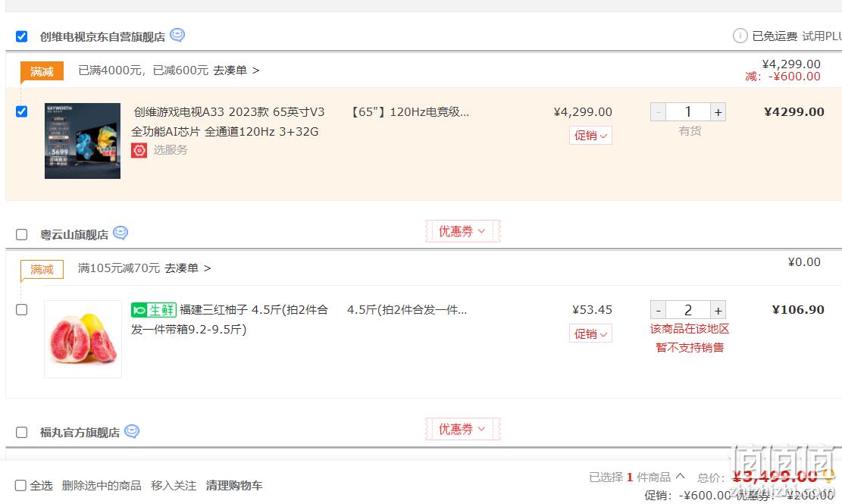Check the 粤云山旗舰店 store checkbox
Image resolution: width=842 pixels, height=504 pixels.
21,234
